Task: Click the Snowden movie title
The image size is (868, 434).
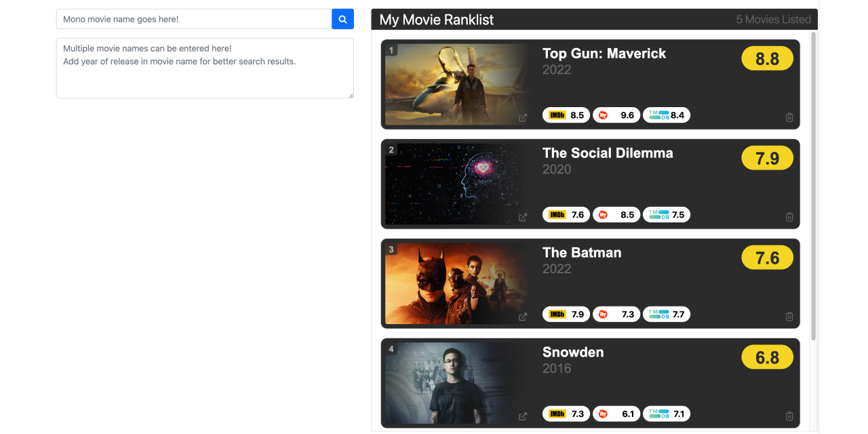Action: pos(573,352)
